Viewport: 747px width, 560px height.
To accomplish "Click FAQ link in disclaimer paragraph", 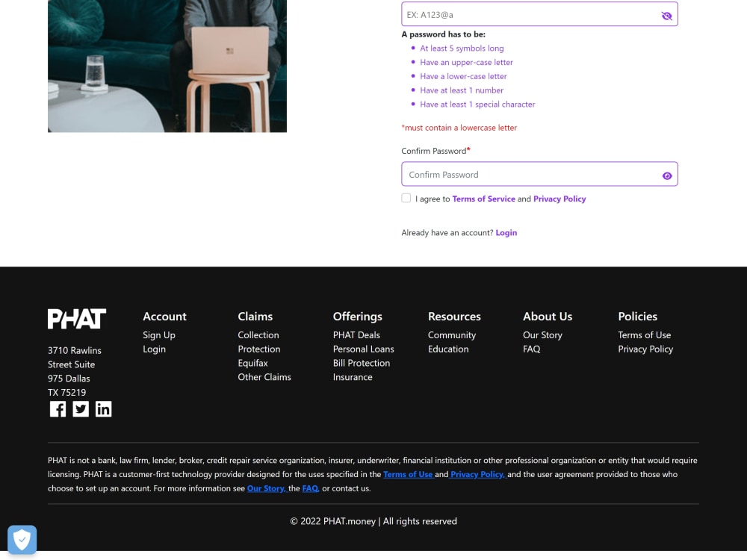I will pyautogui.click(x=310, y=488).
